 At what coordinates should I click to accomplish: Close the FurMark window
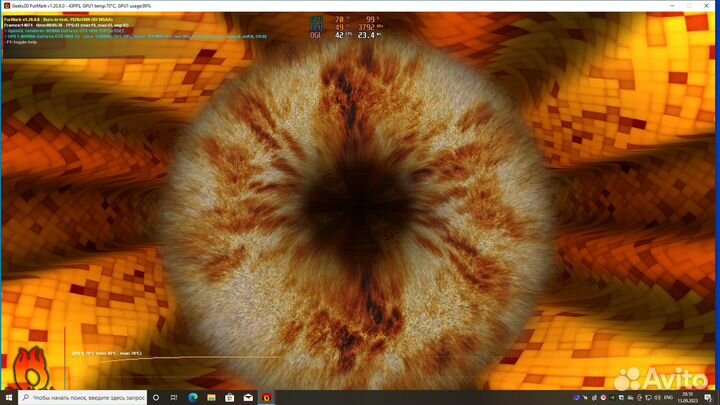(706, 6)
